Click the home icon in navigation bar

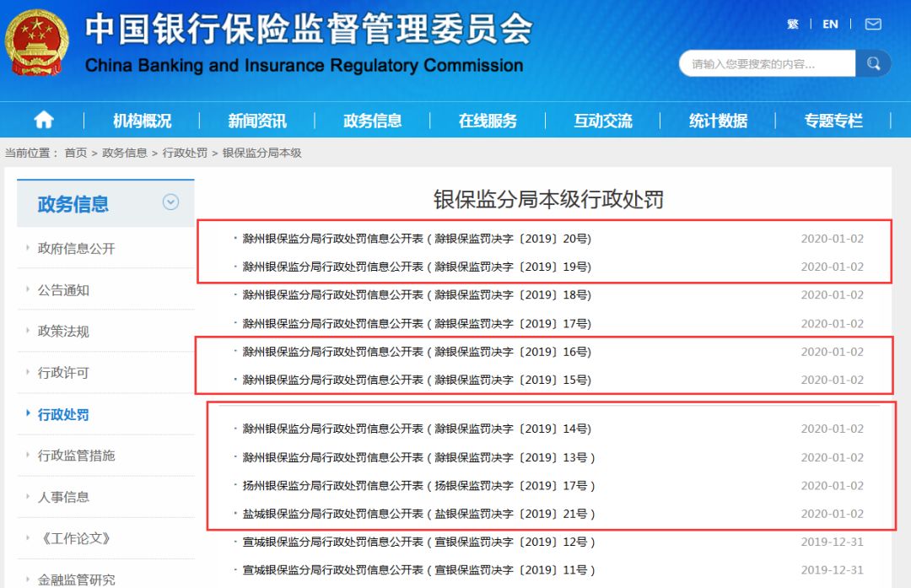coord(44,121)
